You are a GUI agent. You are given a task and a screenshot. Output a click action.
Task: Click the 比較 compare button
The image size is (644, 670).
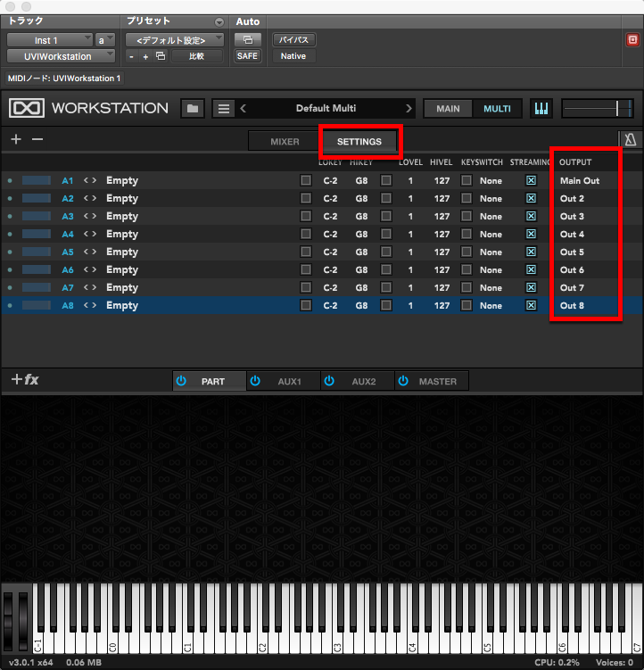pyautogui.click(x=196, y=56)
